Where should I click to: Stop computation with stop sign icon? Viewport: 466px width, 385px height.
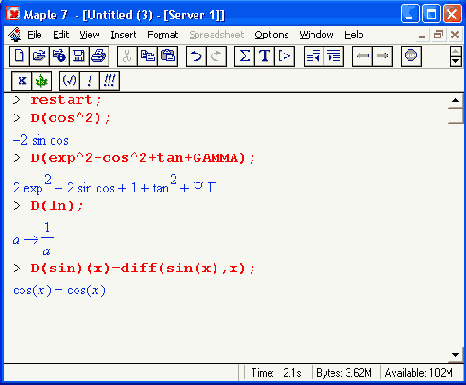click(411, 56)
